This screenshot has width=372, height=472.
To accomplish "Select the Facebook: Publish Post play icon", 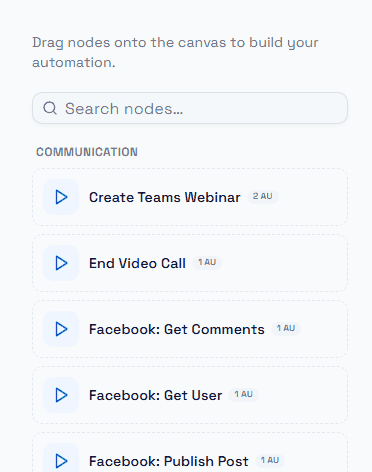I will pyautogui.click(x=61, y=460).
